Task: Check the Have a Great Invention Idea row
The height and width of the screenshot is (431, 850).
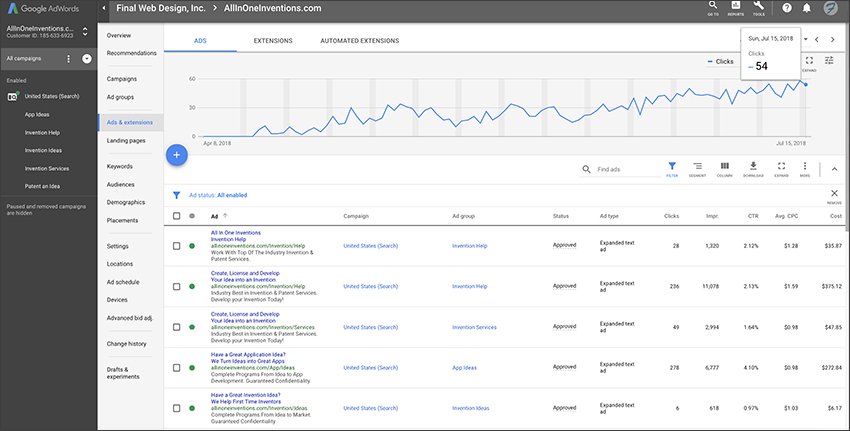Action: pos(176,408)
